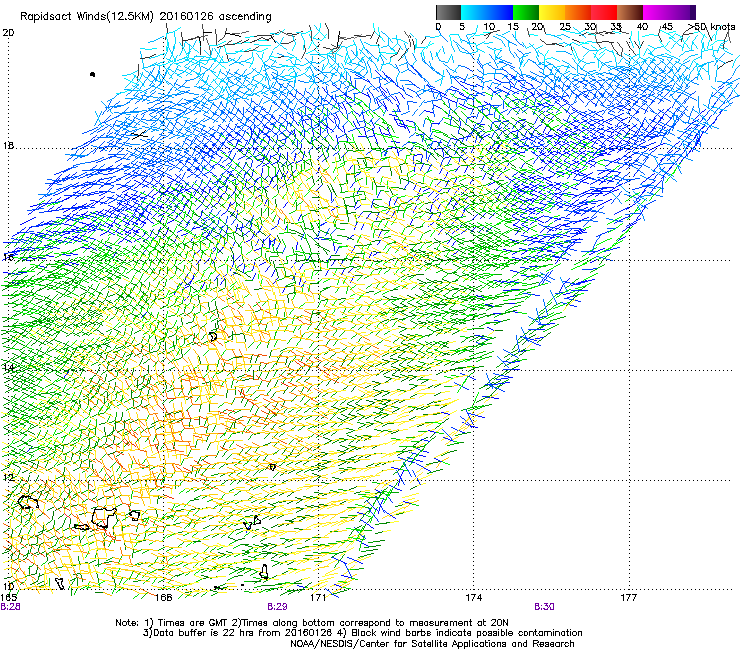Click the 'NOAA/NESDIS/Center for Satellite Applications and Research' credit
The image size is (740, 650).
pos(432,644)
